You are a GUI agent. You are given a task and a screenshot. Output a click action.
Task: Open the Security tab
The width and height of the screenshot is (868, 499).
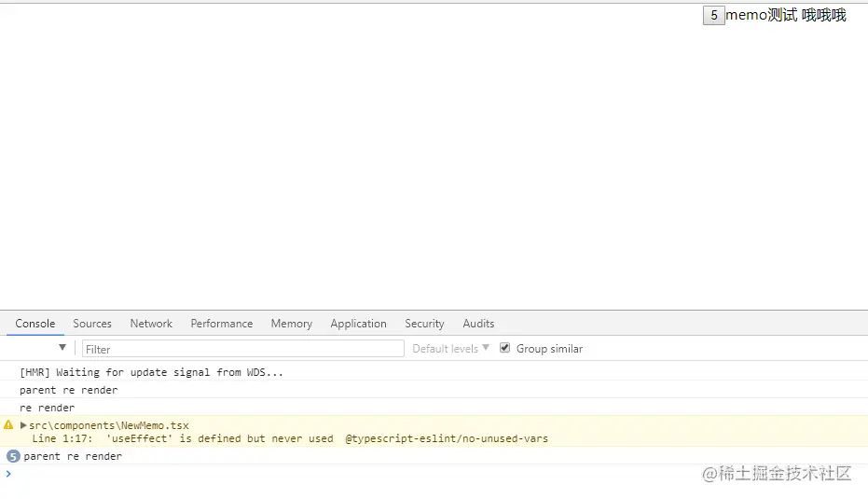click(x=424, y=324)
